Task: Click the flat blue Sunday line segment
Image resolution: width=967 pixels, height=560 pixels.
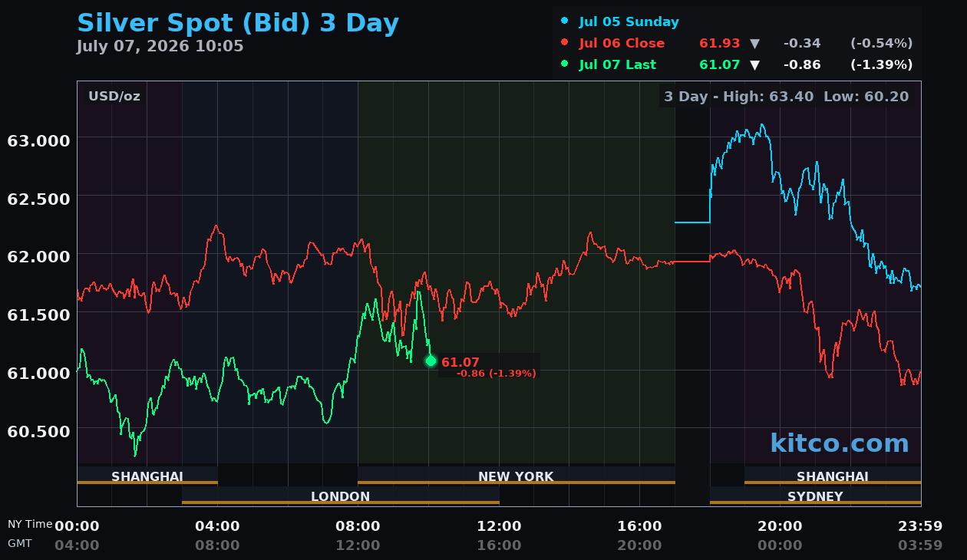Action: 692,222
